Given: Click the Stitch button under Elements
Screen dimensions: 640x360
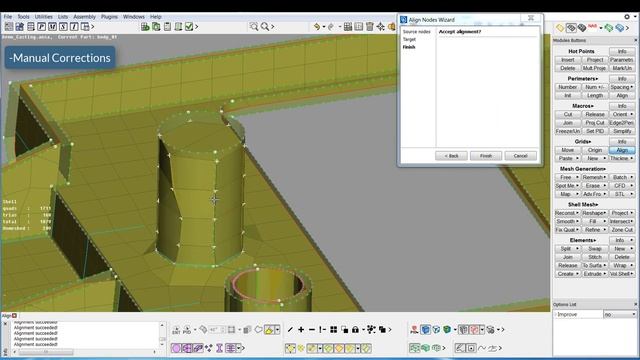Looking at the screenshot, I should click(595, 257).
